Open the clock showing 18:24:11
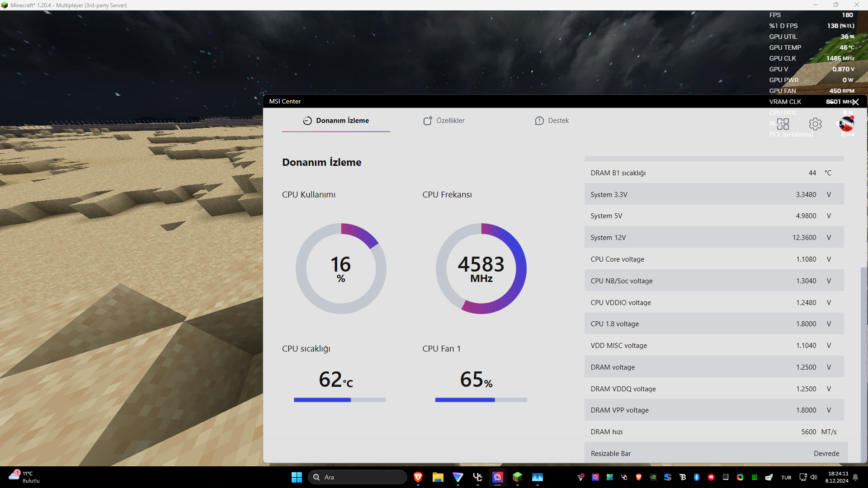 click(837, 477)
